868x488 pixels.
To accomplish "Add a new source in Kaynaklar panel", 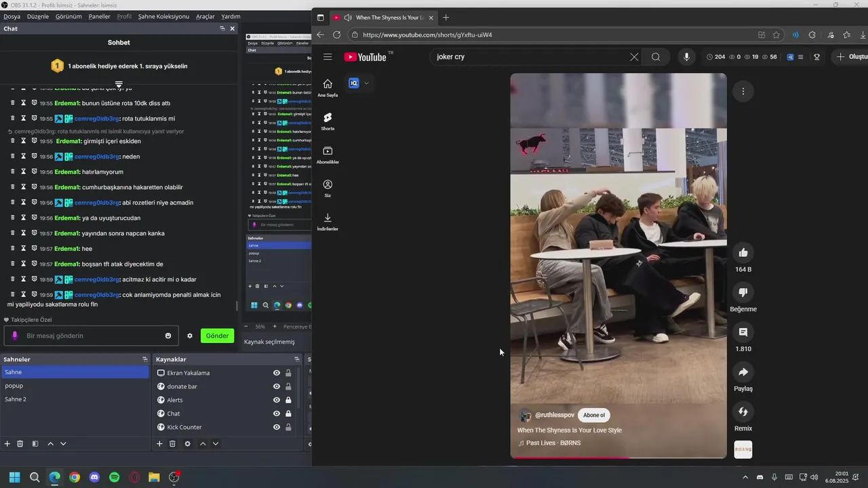I will click(159, 444).
